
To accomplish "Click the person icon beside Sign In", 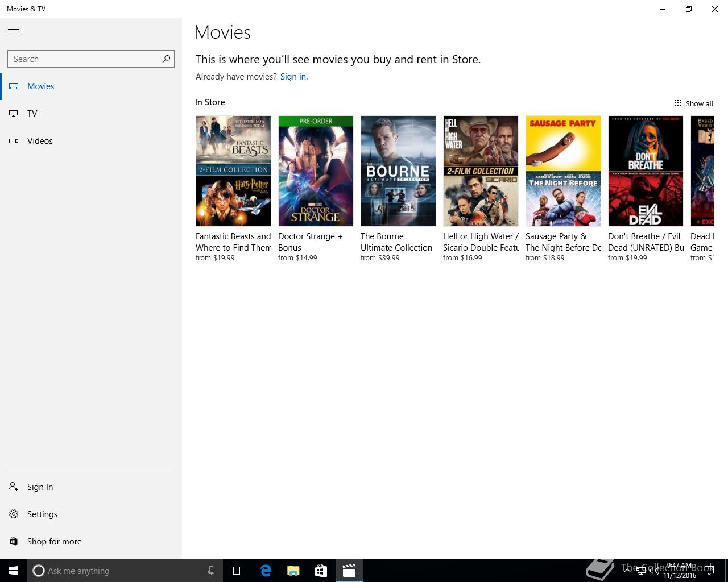I will (14, 487).
